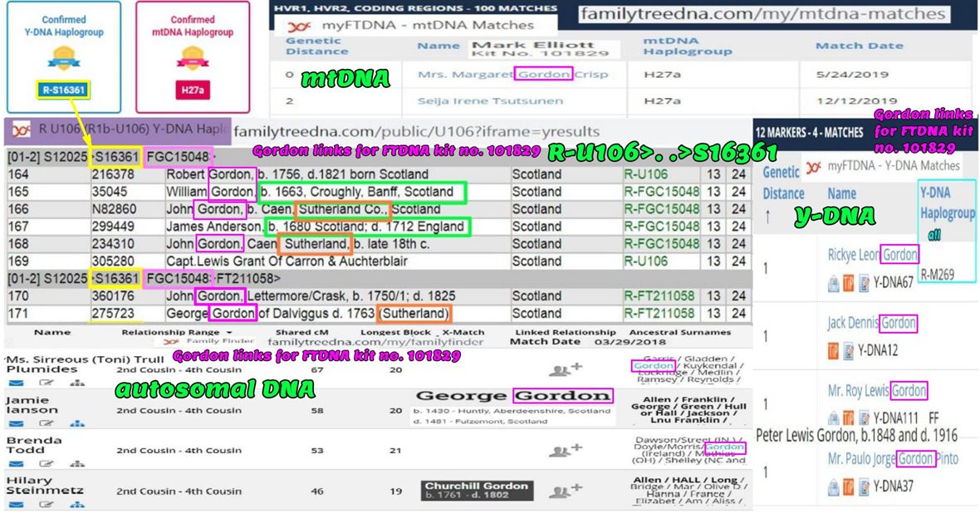
Task: Click email icon under Jamie Ianson
Action: (x=16, y=423)
